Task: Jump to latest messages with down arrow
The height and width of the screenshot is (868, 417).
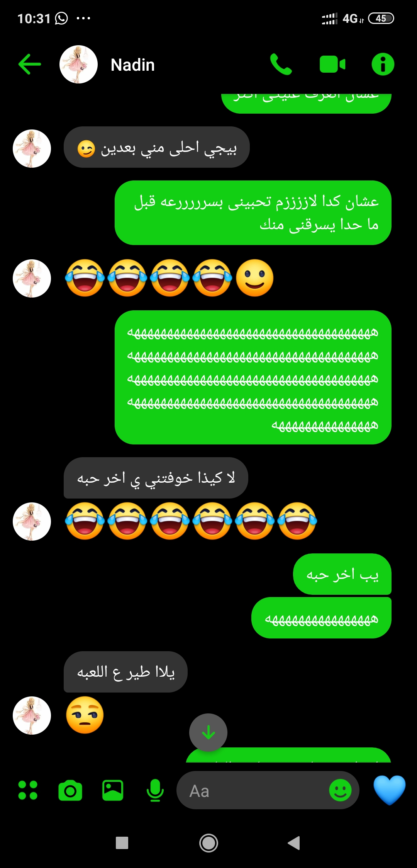Action: pyautogui.click(x=208, y=732)
